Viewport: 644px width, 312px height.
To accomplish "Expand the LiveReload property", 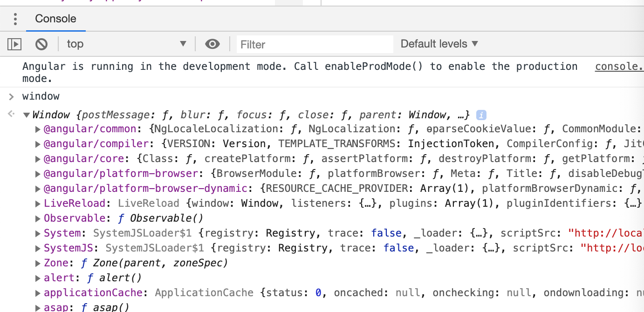I will point(38,203).
